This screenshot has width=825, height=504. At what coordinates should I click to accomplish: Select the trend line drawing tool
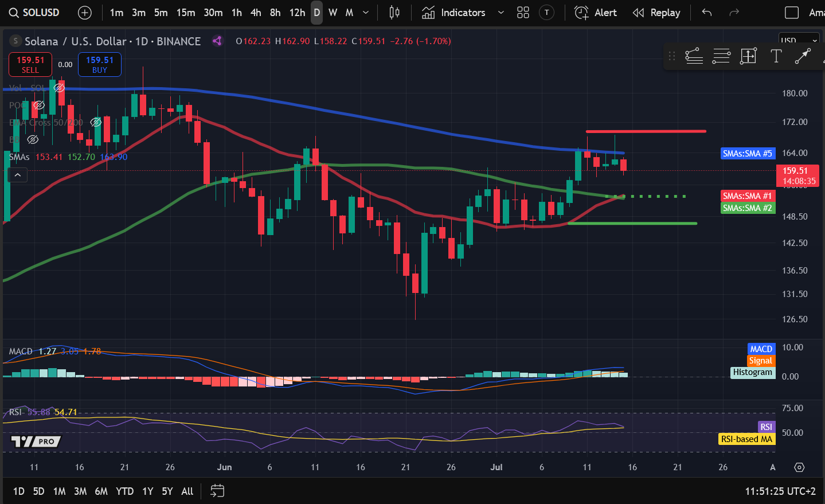click(x=803, y=56)
